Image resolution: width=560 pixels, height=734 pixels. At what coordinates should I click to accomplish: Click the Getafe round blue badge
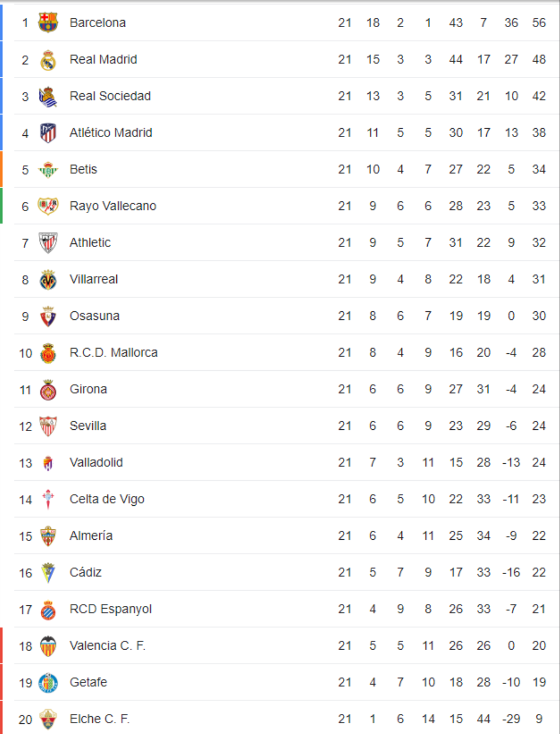[48, 683]
